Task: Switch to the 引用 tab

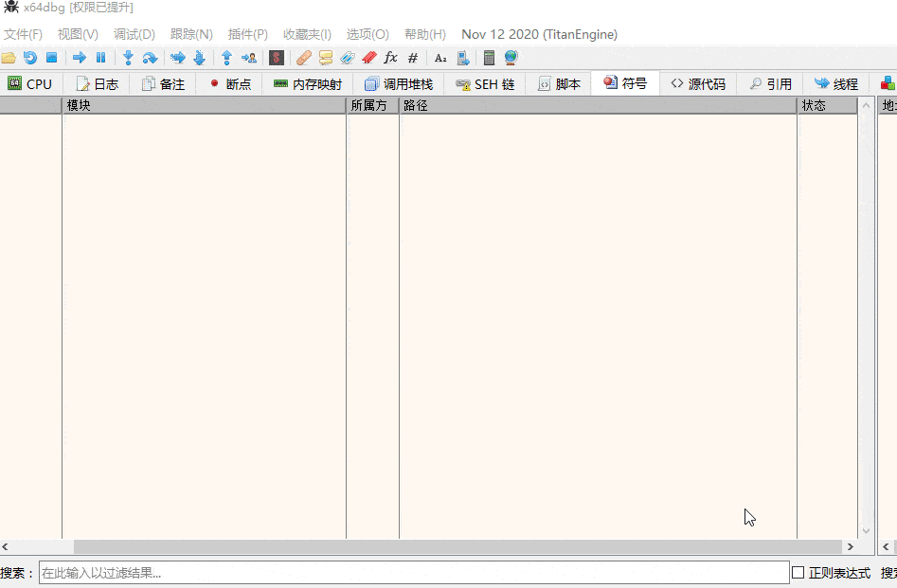Action: 770,84
